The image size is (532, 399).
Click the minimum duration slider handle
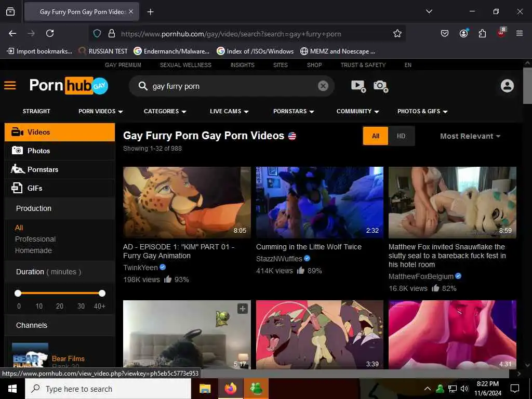[x=18, y=293]
